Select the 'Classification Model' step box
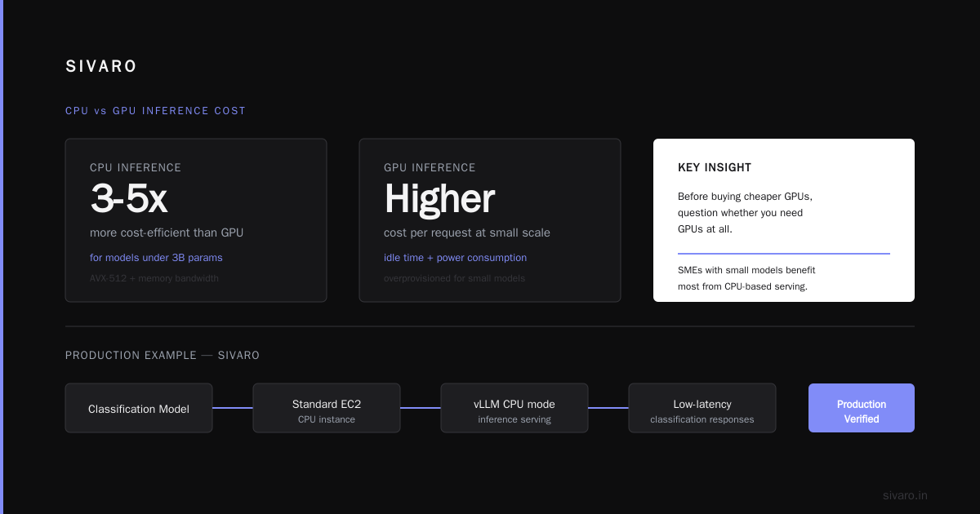The image size is (980, 514). (139, 408)
